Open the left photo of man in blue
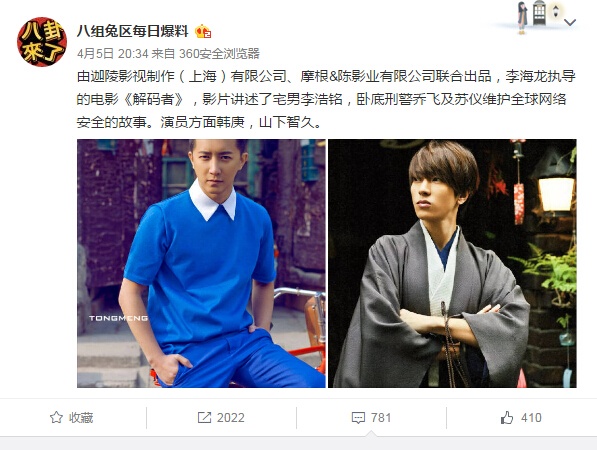Image resolution: width=597 pixels, height=450 pixels. (201, 263)
